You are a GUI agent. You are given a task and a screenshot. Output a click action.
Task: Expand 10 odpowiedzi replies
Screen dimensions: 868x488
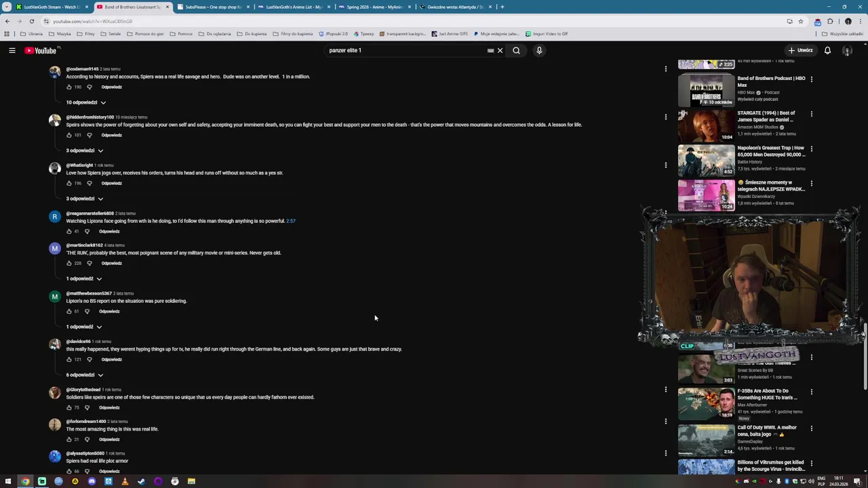86,102
